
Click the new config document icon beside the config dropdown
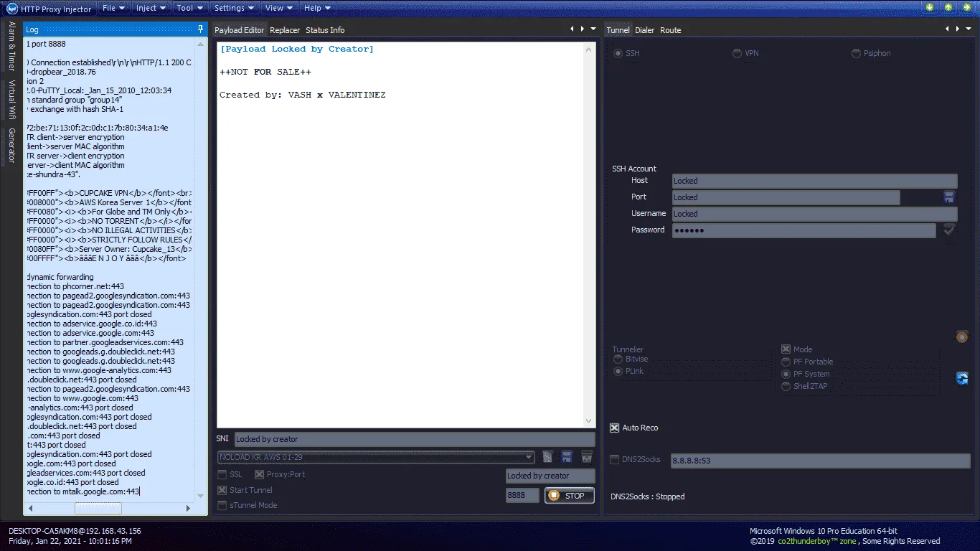pos(547,457)
